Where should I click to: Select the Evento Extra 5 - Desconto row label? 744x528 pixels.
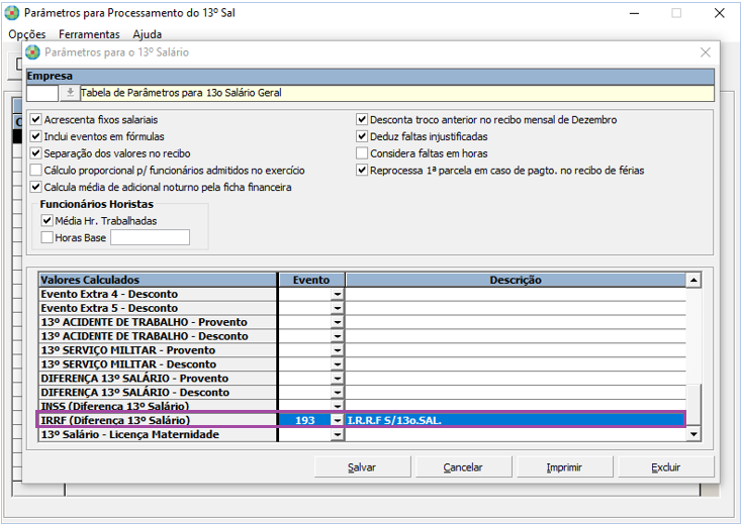(x=158, y=308)
